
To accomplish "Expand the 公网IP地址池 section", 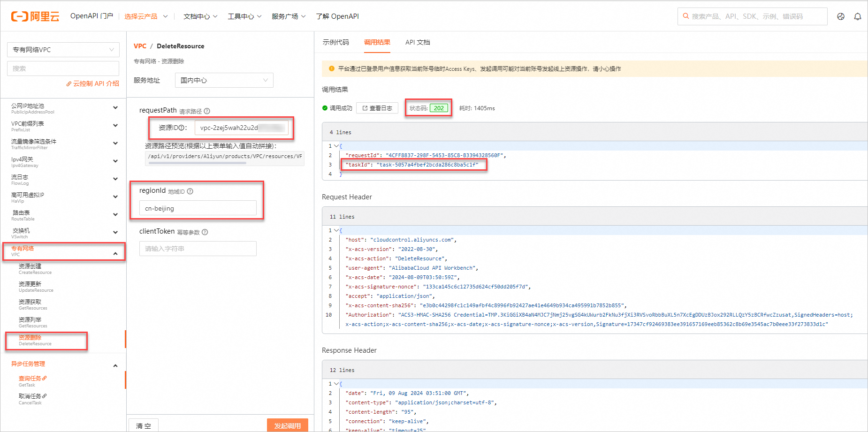I will click(x=115, y=108).
